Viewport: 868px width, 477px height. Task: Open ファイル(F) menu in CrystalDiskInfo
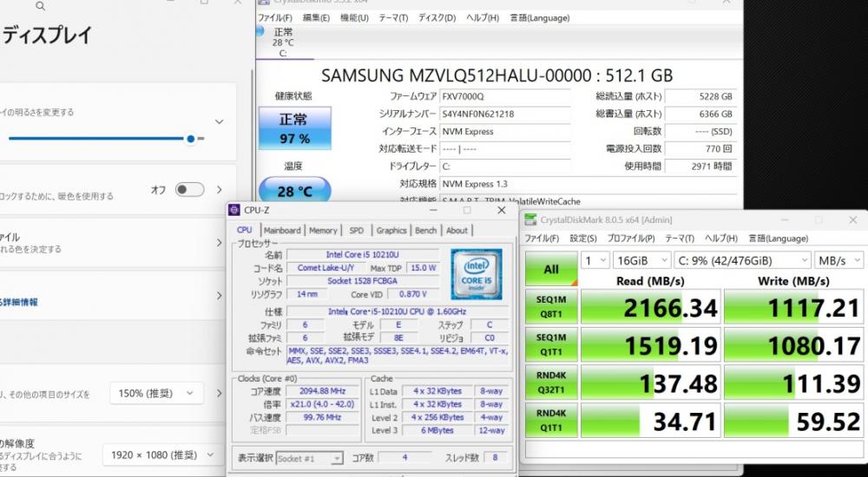point(275,17)
